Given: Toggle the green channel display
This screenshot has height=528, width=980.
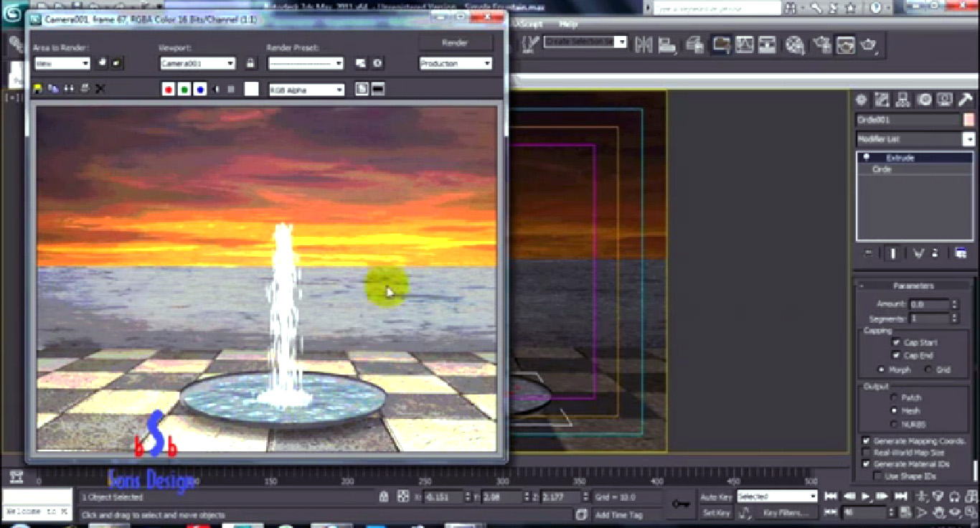Looking at the screenshot, I should tap(184, 89).
